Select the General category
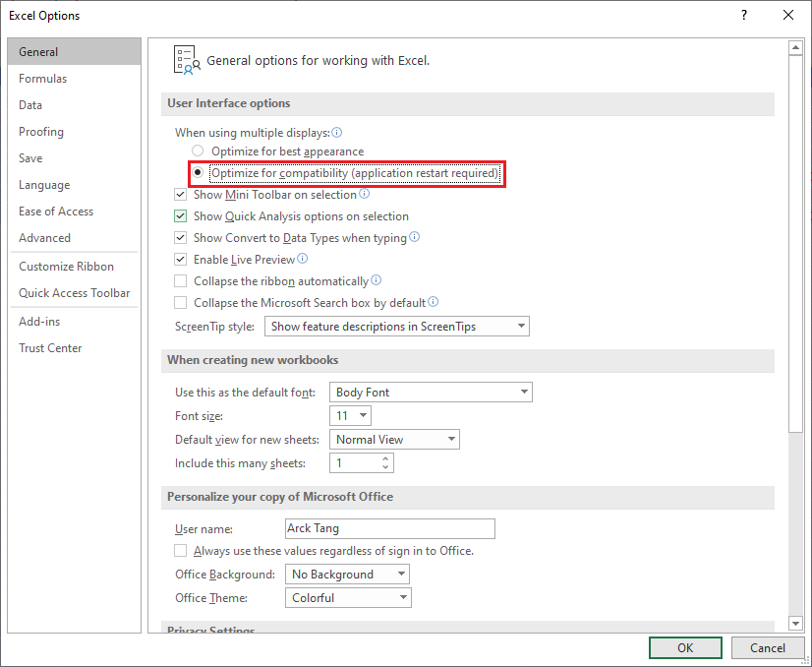This screenshot has width=812, height=667. click(74, 52)
